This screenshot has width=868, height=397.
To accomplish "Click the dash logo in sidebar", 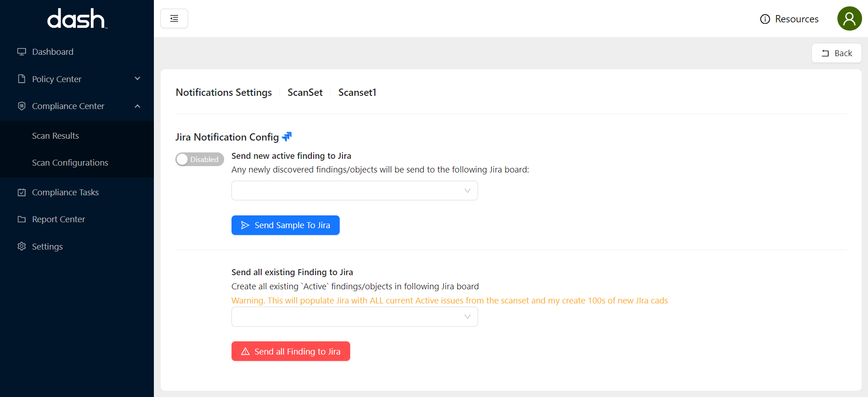I will (x=77, y=19).
